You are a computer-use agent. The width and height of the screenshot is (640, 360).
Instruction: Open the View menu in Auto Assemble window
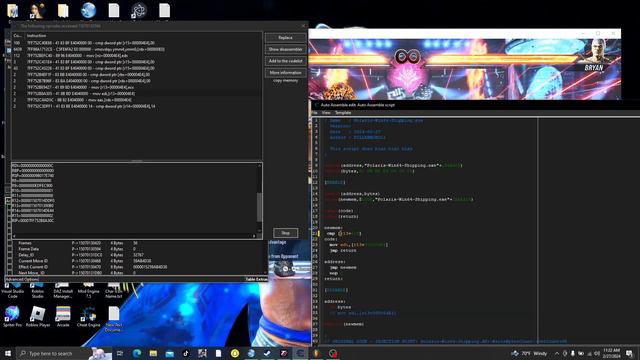coord(326,113)
